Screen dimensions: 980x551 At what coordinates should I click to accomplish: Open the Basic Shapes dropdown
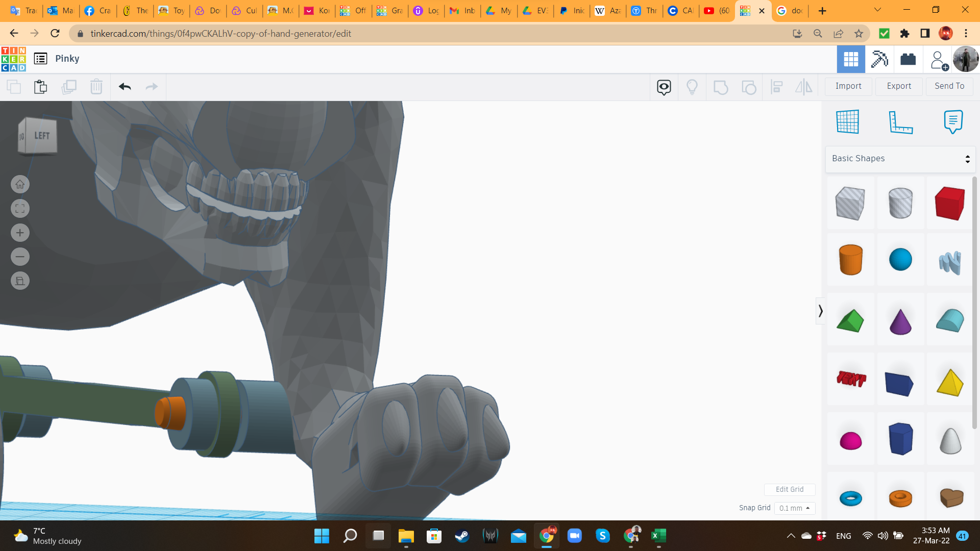point(900,159)
